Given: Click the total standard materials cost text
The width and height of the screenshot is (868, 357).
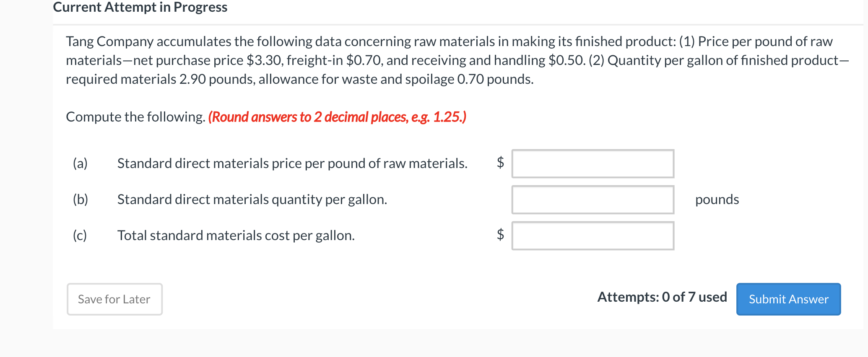Looking at the screenshot, I should click(236, 235).
